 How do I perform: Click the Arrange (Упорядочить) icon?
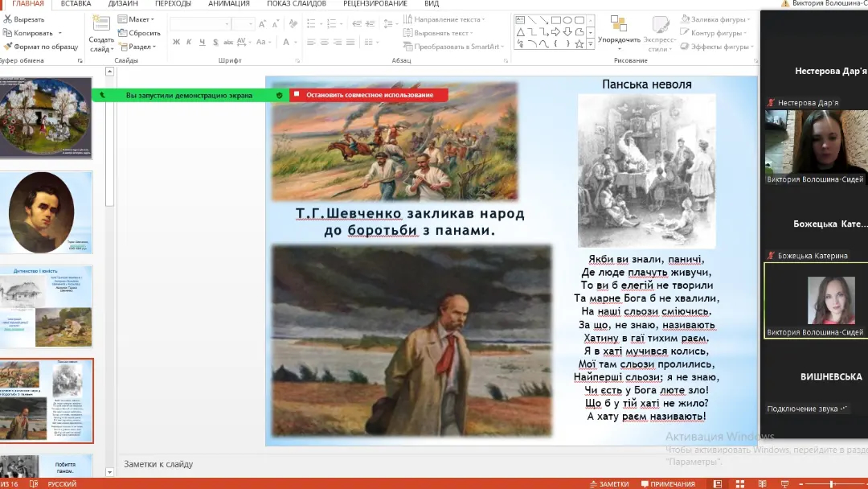[618, 23]
